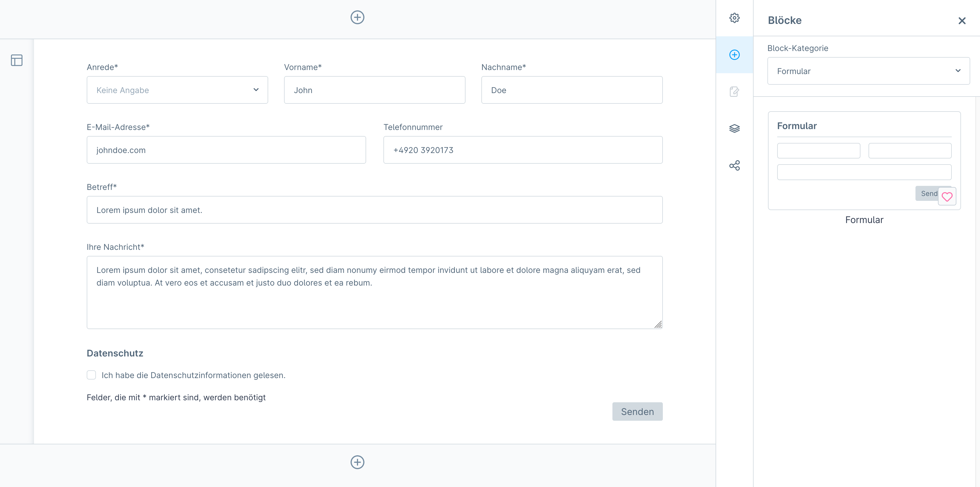This screenshot has height=487, width=980.
Task: Open the Anrede Keine Angabe dropdown
Action: click(177, 90)
